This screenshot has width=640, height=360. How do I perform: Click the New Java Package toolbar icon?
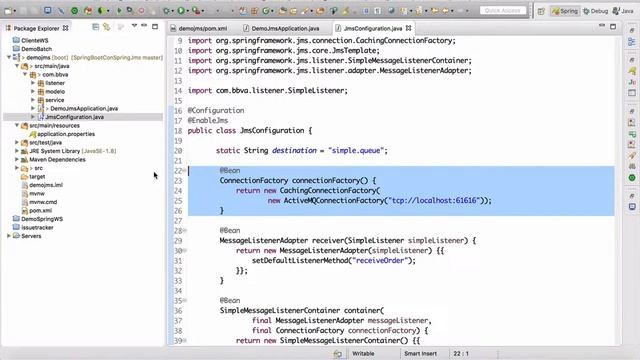point(254,11)
